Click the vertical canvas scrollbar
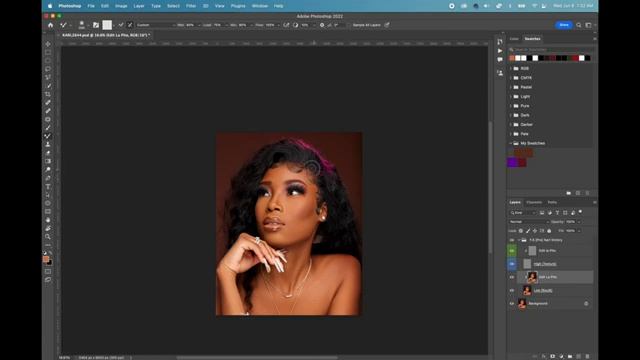The width and height of the screenshot is (640, 360). [490, 188]
